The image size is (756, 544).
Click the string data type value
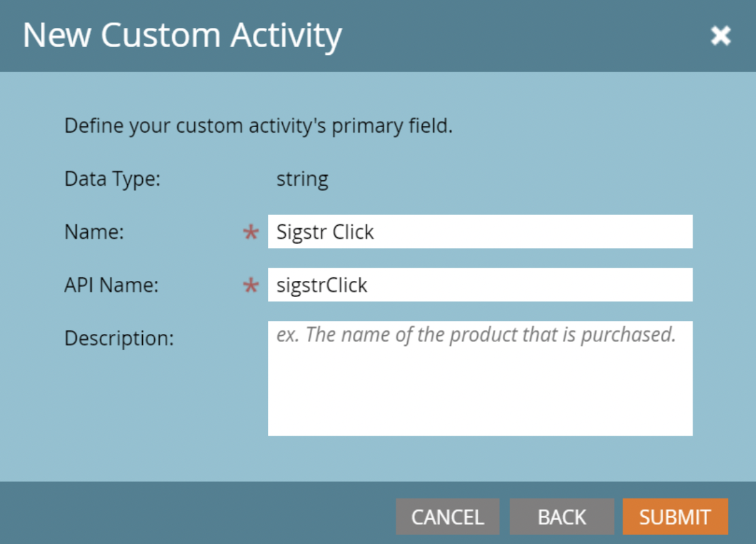tap(303, 180)
